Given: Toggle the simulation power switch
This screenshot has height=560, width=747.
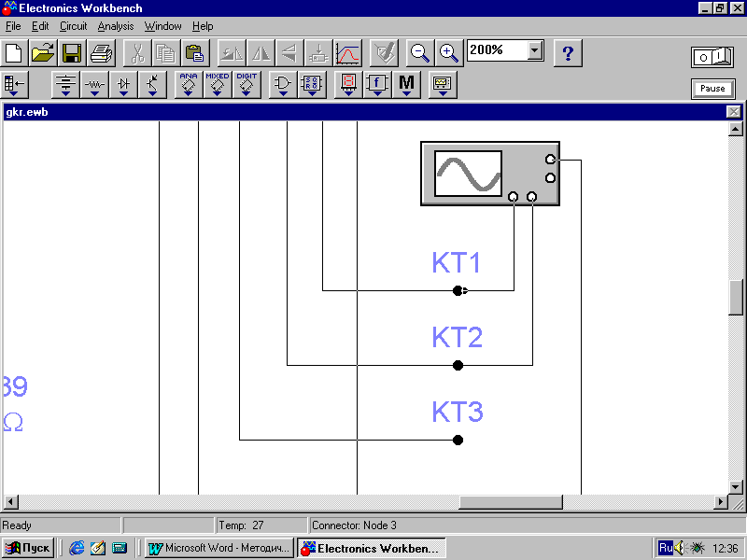Looking at the screenshot, I should point(712,57).
